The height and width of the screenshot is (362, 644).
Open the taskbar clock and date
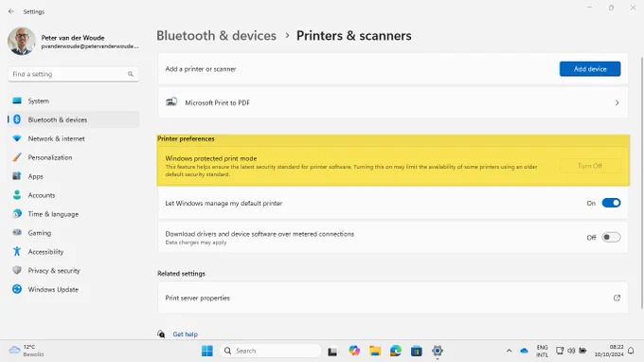609,351
